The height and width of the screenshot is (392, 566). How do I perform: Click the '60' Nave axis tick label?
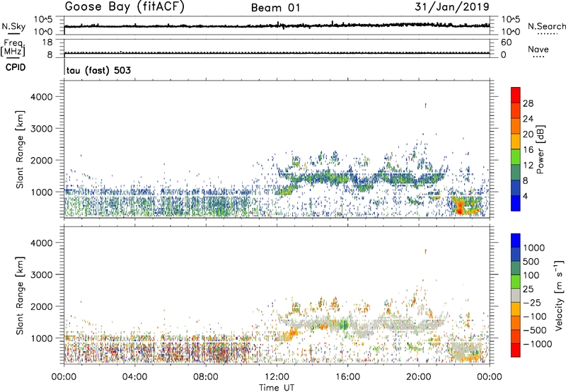coord(506,42)
